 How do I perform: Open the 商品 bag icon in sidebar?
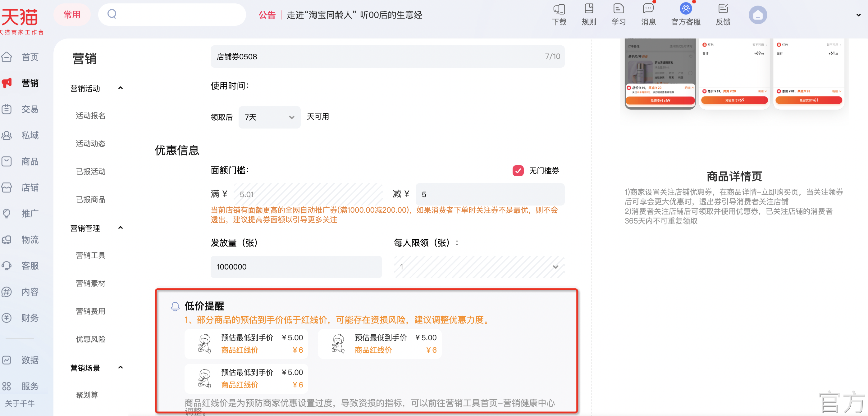[7, 161]
